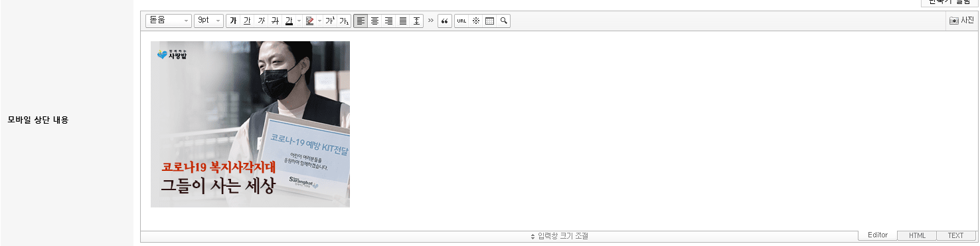Switch to the HTML editor tab
Screen dimensions: 980x246
click(917, 235)
